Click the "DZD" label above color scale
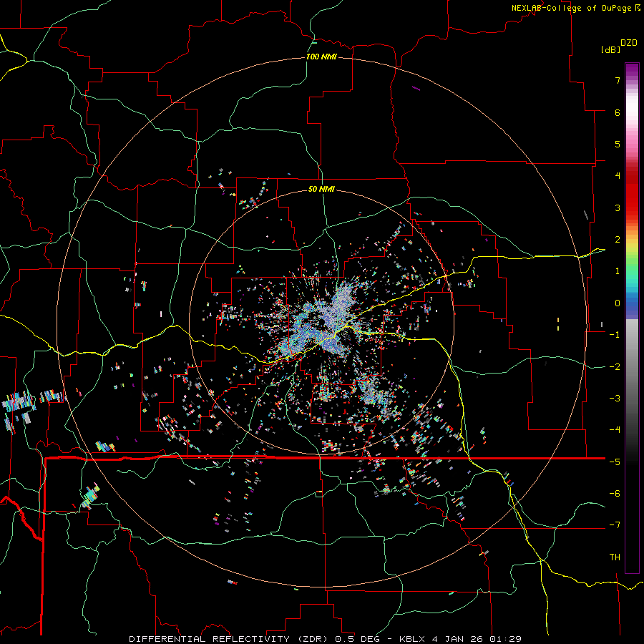The image size is (644, 644). tap(629, 43)
